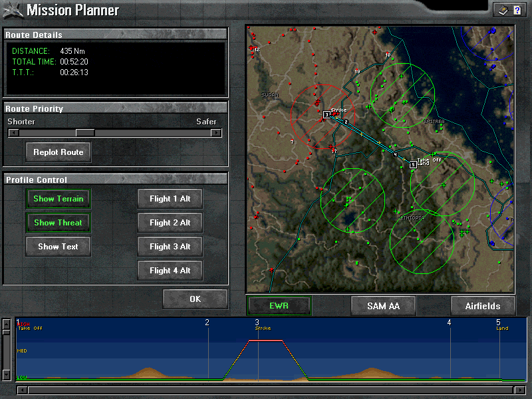Viewport: 532px width, 399px height.
Task: Open the help question mark icon
Action: pyautogui.click(x=517, y=11)
